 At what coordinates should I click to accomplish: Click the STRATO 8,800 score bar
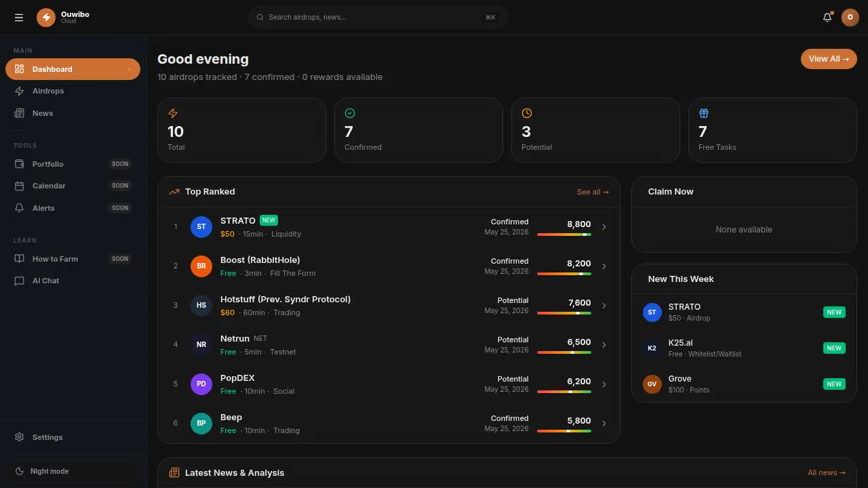coord(564,235)
